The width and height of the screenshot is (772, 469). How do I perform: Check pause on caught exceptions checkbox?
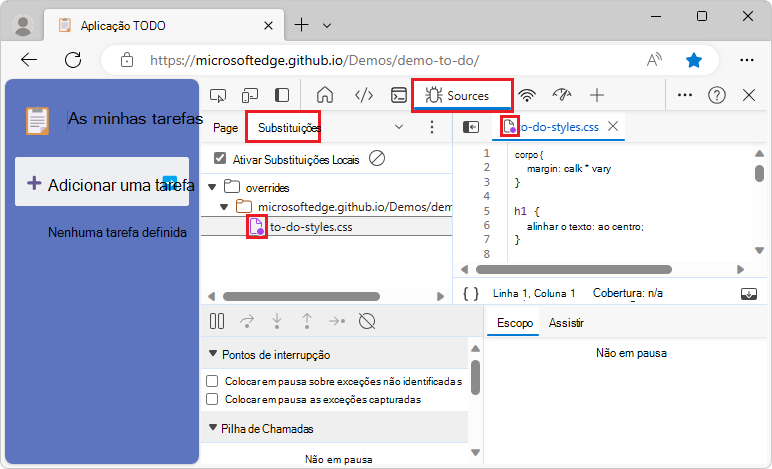click(x=212, y=399)
